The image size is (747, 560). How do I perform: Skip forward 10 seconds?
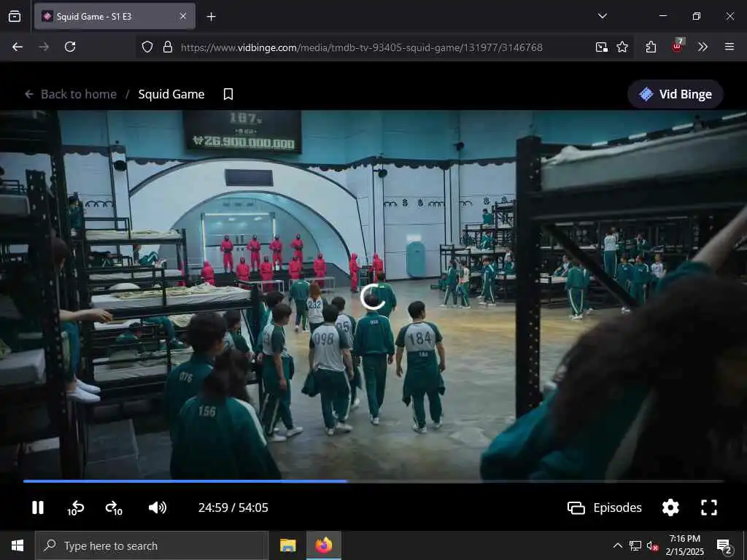click(114, 508)
